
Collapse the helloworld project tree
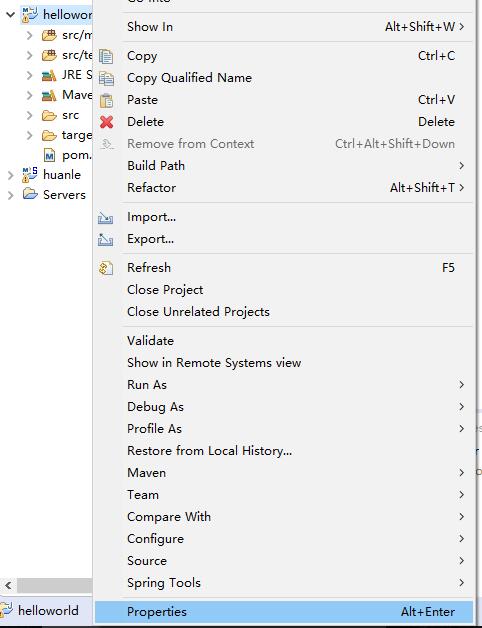click(x=10, y=15)
